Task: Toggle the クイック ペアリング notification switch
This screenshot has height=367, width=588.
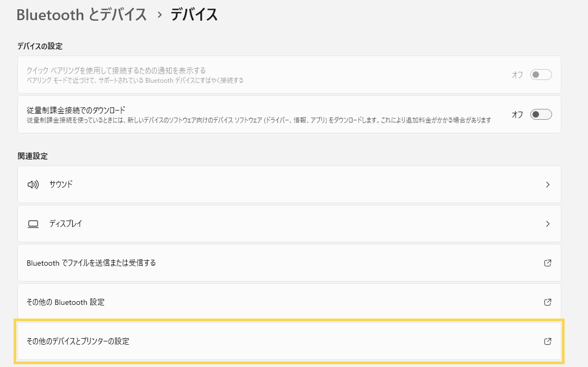Action: click(541, 75)
